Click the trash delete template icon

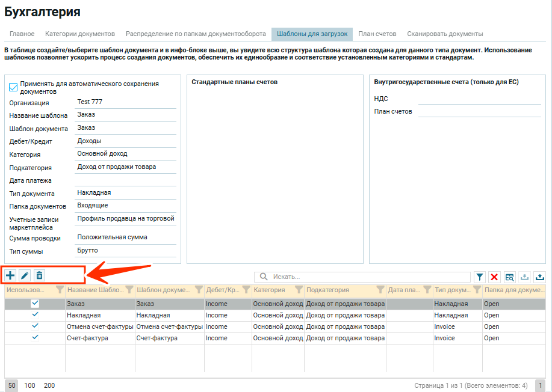click(x=39, y=275)
